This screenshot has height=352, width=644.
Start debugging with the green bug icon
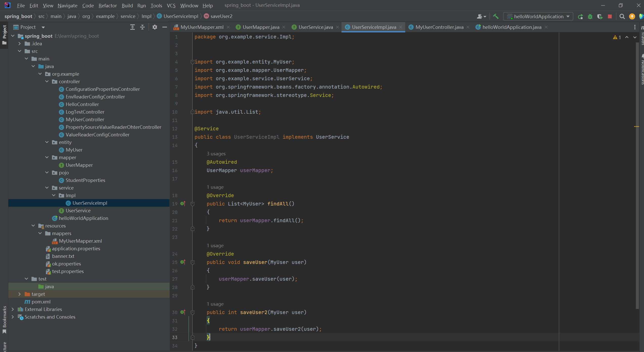tap(590, 17)
